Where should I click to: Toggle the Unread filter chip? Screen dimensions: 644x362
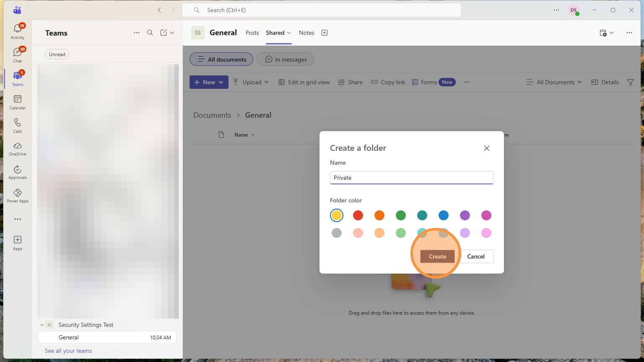57,54
